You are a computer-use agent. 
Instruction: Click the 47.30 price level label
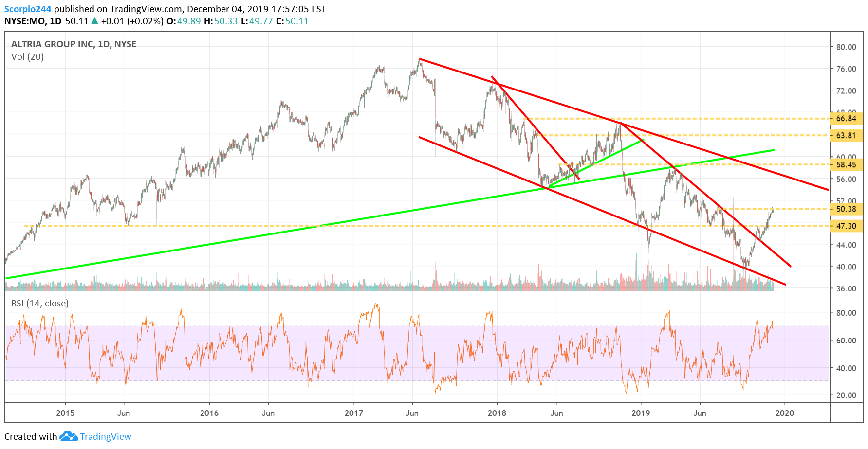tap(846, 226)
